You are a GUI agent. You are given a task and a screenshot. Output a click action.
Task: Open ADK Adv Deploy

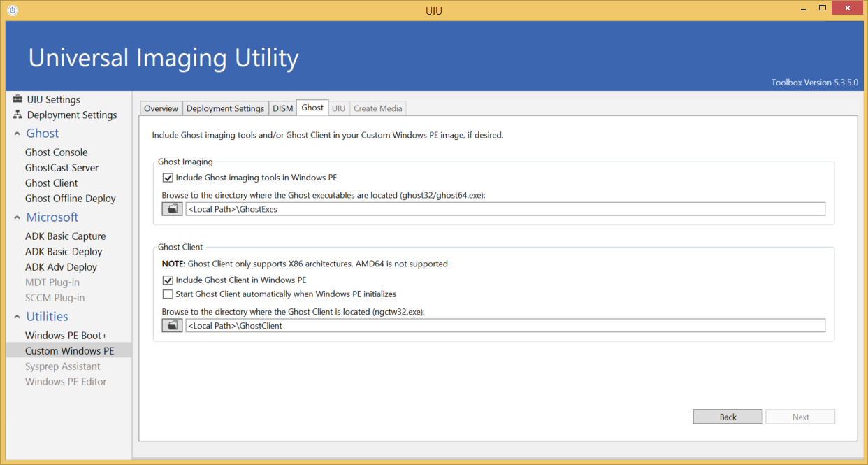62,266
